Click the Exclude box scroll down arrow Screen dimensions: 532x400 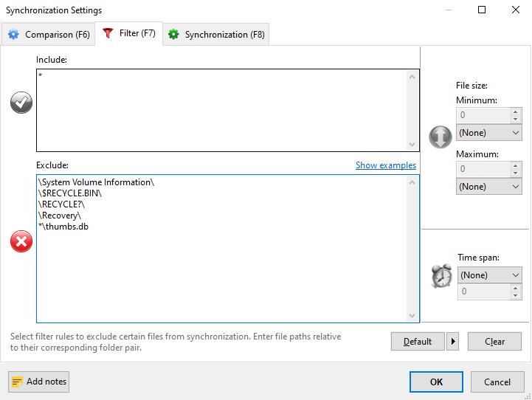(412, 316)
